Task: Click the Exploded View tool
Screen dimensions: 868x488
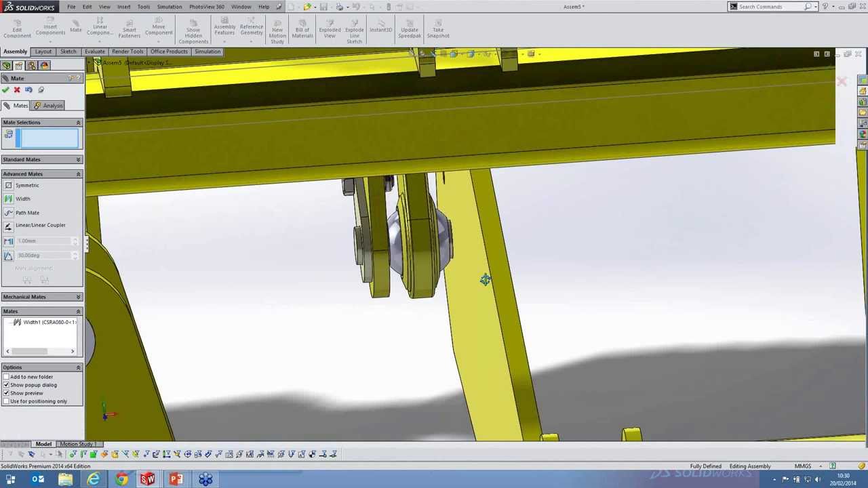Action: 330,28
